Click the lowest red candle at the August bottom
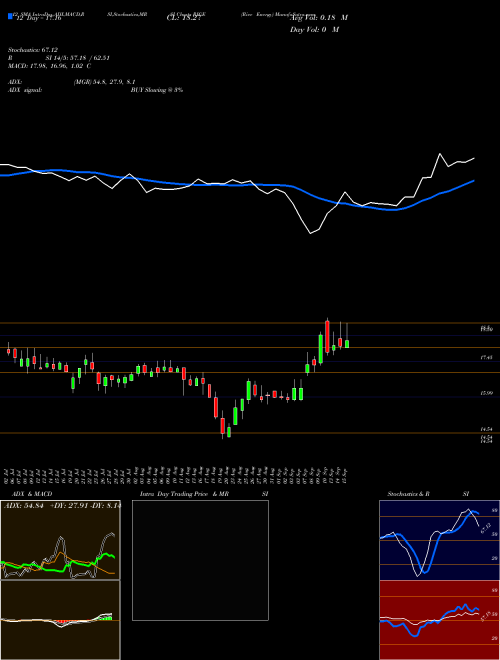 (x=222, y=426)
